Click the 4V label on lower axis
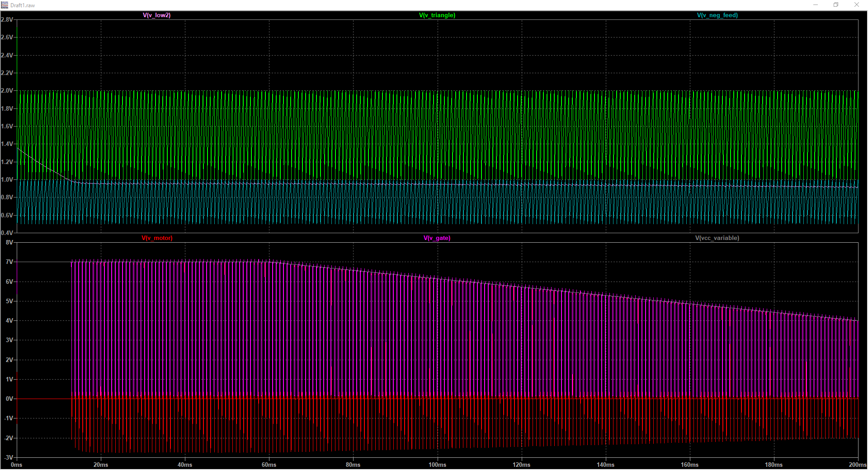The height and width of the screenshot is (470, 868). click(9, 321)
